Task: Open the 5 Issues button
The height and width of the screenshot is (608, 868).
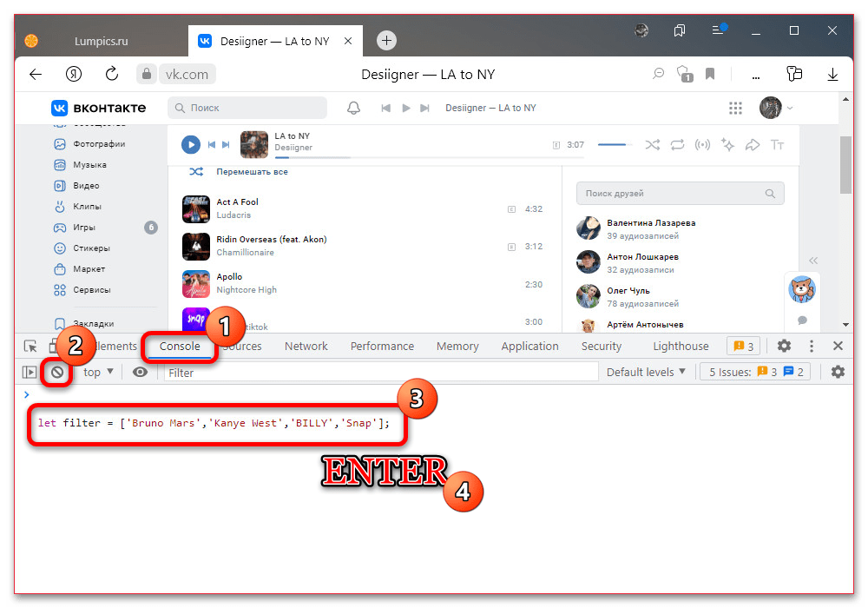Action: coord(755,372)
